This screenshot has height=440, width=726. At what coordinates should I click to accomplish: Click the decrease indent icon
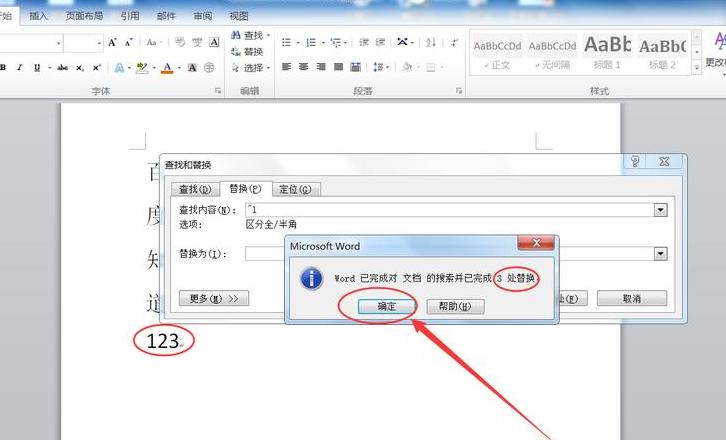(x=364, y=43)
